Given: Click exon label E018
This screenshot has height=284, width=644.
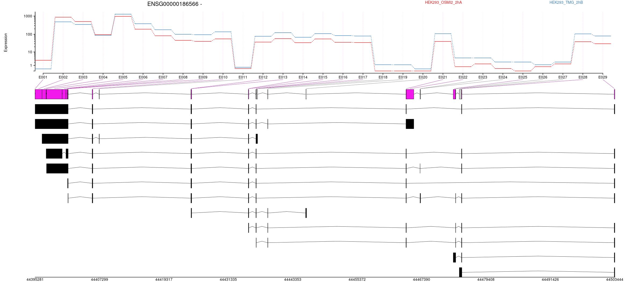Looking at the screenshot, I should coord(383,77).
